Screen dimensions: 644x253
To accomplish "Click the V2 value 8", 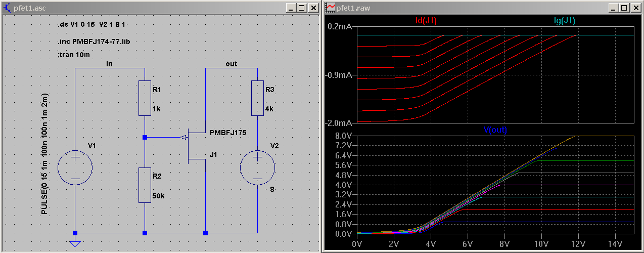I will [x=272, y=190].
